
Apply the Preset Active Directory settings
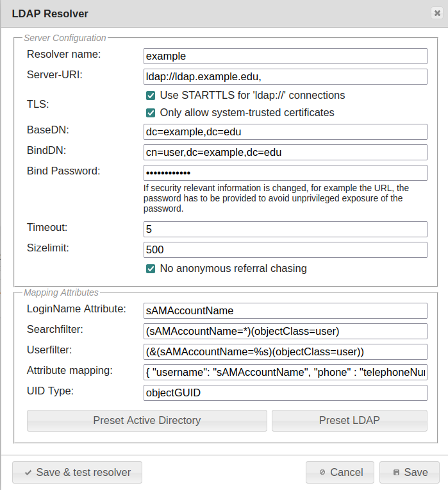click(147, 421)
